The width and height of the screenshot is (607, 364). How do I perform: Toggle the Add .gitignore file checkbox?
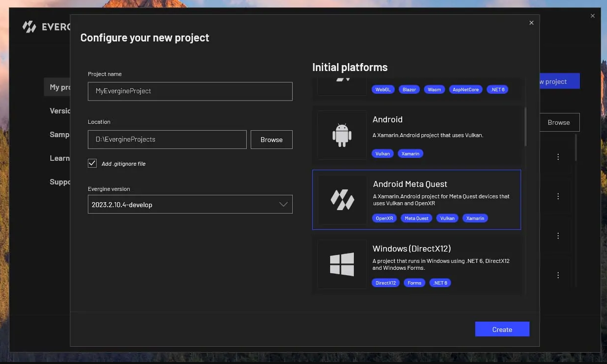pyautogui.click(x=92, y=163)
